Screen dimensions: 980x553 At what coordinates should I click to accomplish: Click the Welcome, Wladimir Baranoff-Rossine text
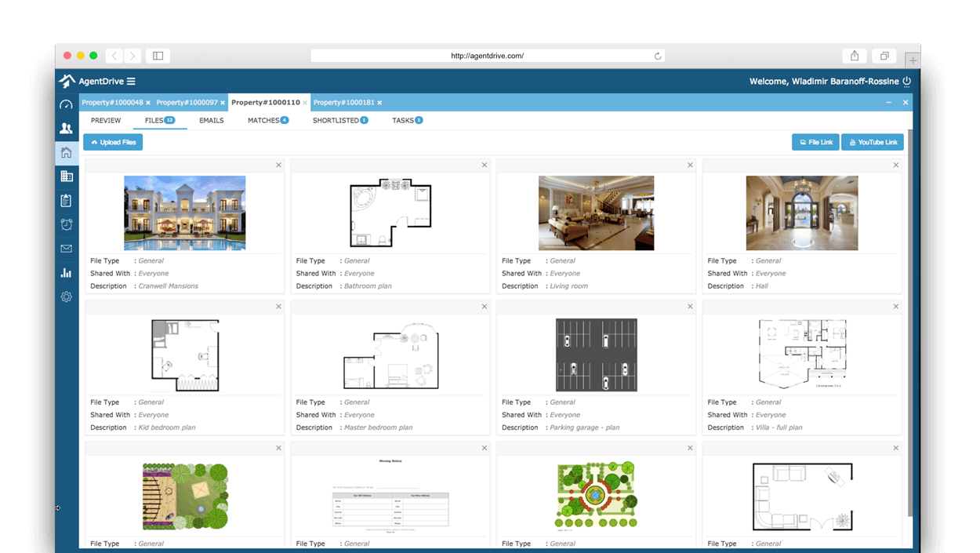824,82
